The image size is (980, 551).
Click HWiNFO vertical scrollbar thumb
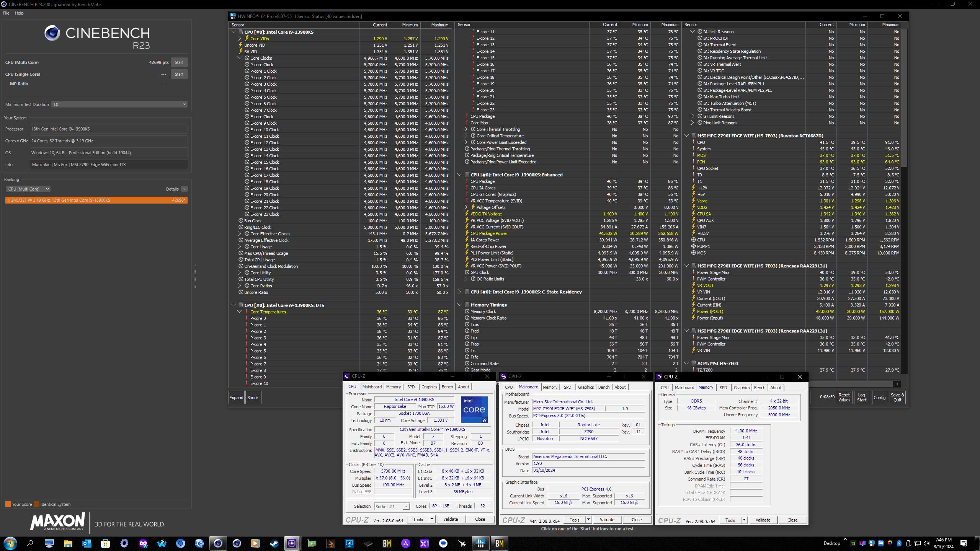904,98
